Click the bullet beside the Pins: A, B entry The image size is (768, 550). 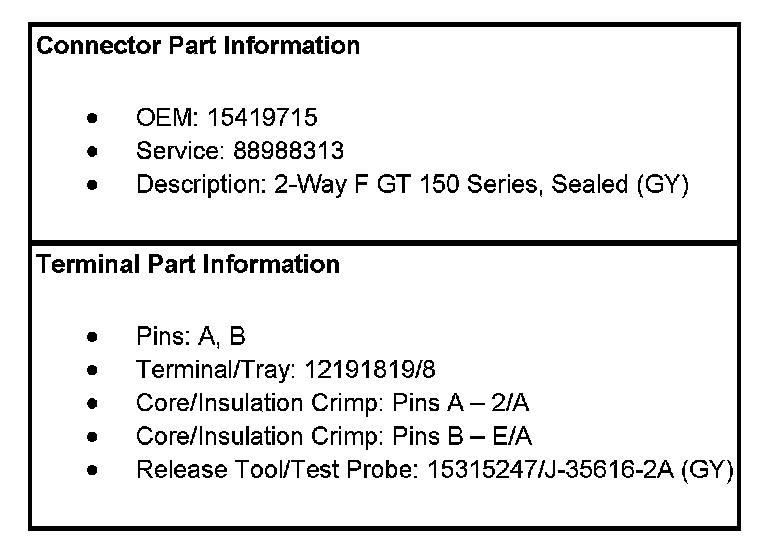tap(93, 336)
